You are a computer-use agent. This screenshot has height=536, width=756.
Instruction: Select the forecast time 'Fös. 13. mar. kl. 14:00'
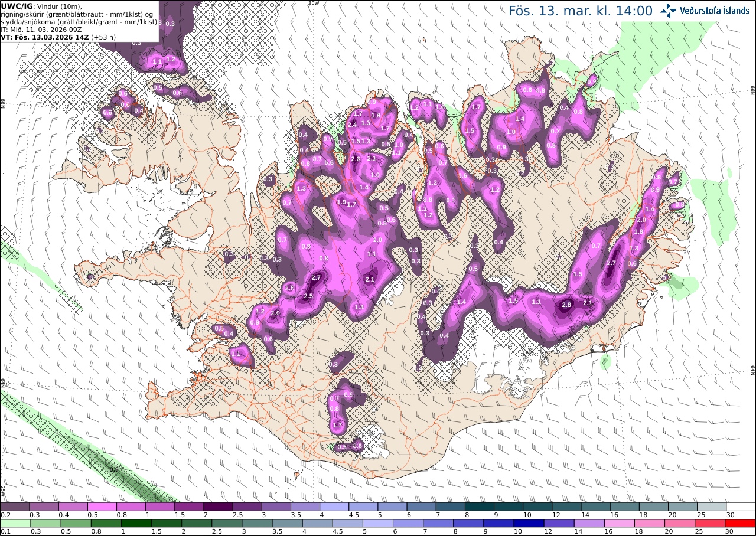click(581, 11)
